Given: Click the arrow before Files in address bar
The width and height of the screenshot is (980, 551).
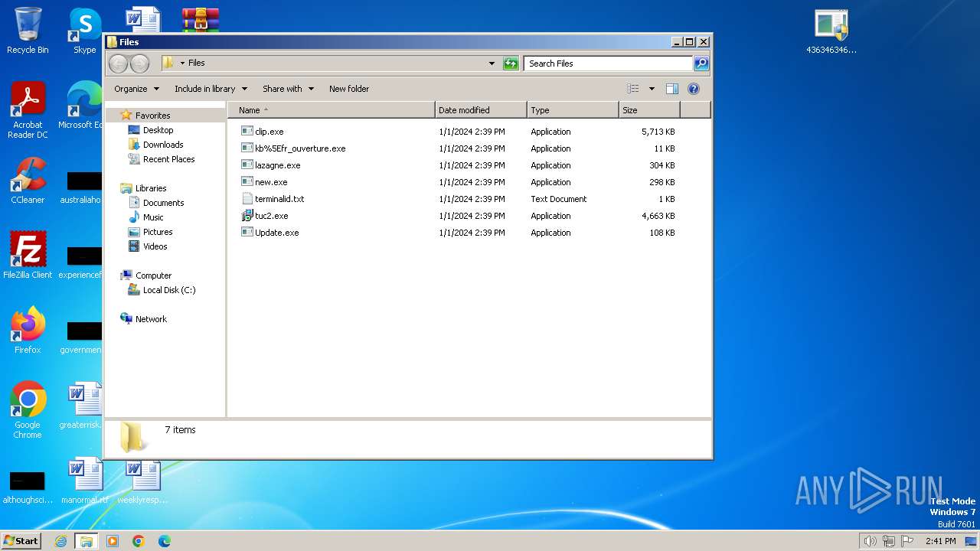Looking at the screenshot, I should [x=182, y=64].
